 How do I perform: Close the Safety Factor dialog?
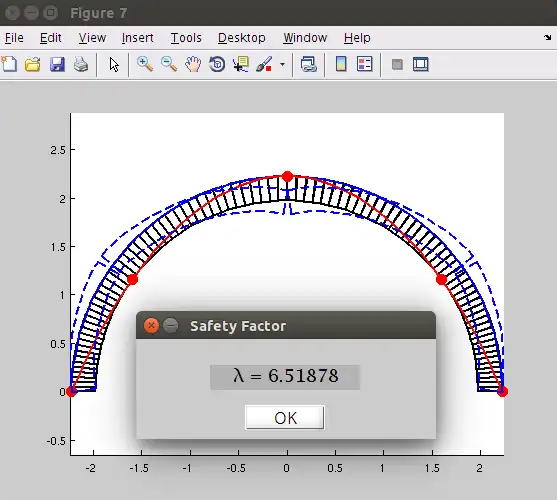point(151,326)
